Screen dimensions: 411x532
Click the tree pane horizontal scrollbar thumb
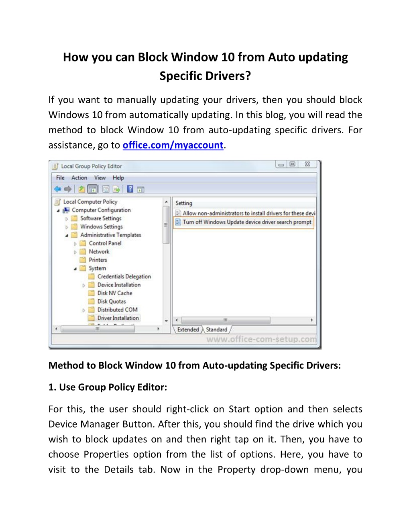pos(98,329)
